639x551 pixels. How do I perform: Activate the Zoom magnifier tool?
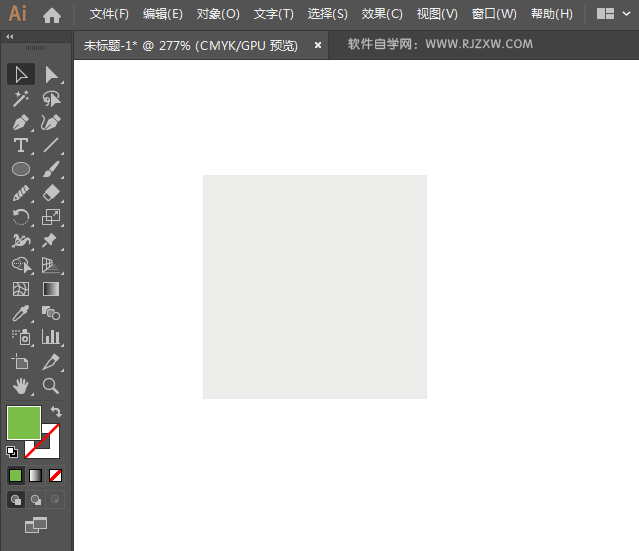coord(51,385)
